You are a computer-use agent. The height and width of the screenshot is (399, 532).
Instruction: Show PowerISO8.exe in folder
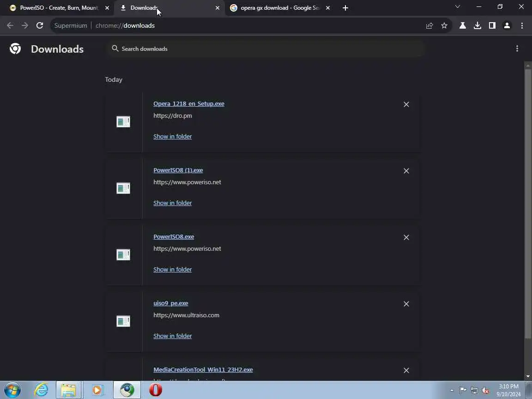tap(172, 269)
